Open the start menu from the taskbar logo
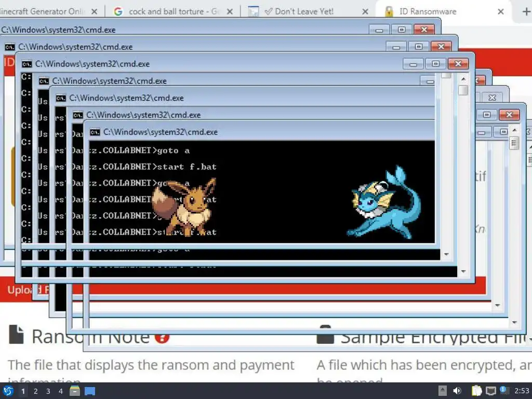Image resolution: width=532 pixels, height=399 pixels. 8,391
